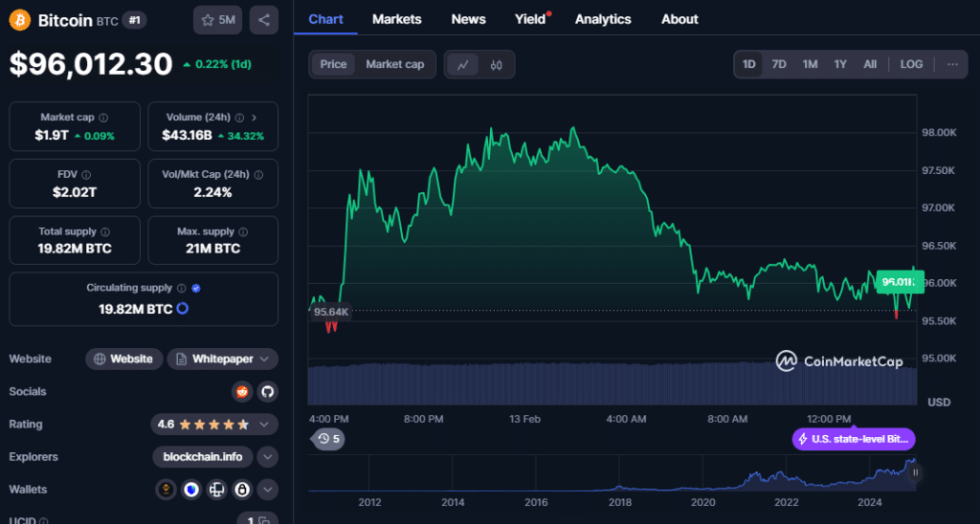
Task: Click the 21M BTC max supply value
Action: click(212, 249)
